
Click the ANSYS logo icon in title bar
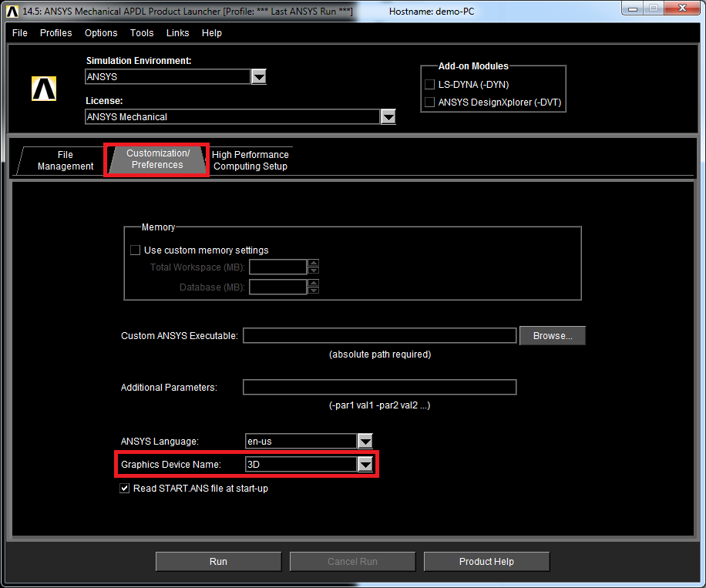pos(12,12)
